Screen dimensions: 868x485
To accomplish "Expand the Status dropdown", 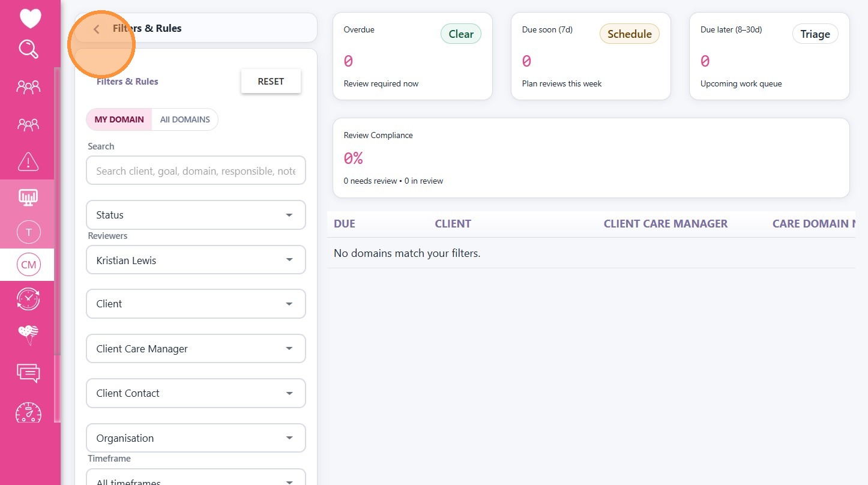I will (x=196, y=215).
